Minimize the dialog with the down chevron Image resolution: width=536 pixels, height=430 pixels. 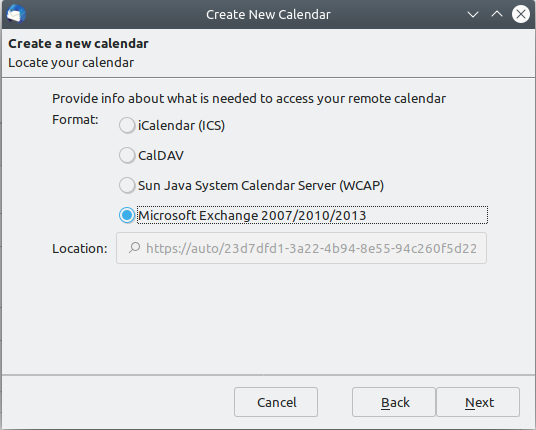pos(473,14)
